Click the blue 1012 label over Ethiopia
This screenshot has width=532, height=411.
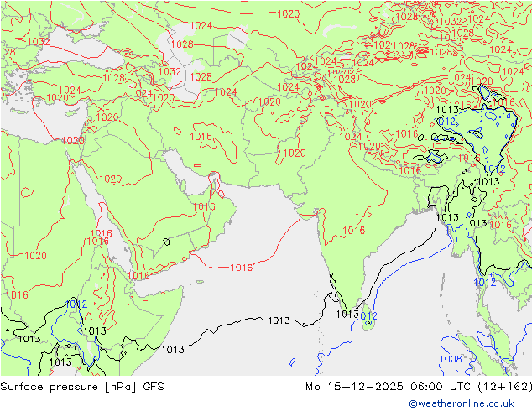coord(76,304)
